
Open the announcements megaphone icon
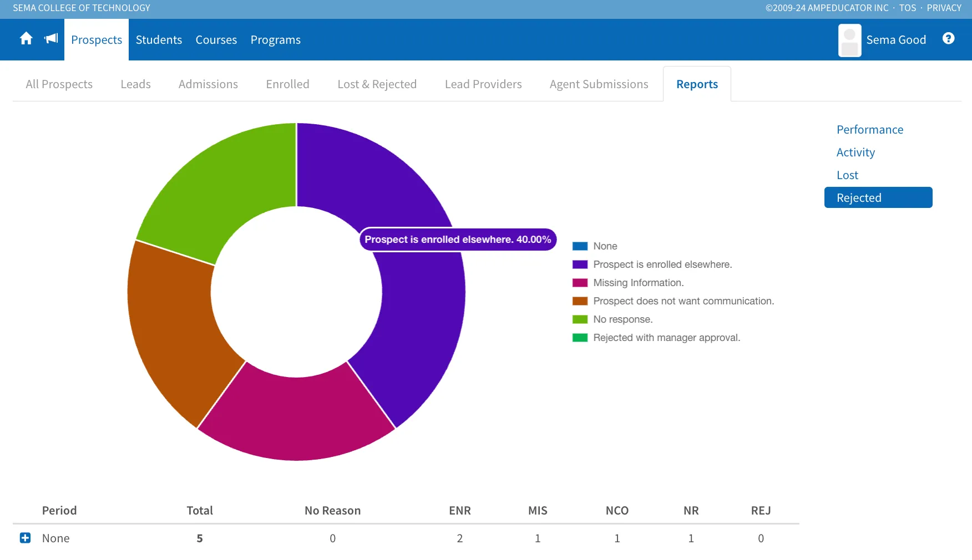(51, 39)
